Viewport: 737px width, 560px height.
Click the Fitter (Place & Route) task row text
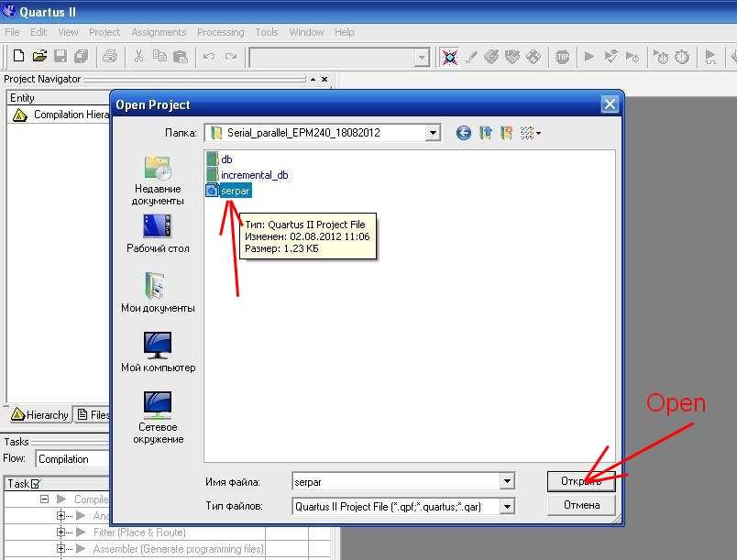click(x=139, y=533)
